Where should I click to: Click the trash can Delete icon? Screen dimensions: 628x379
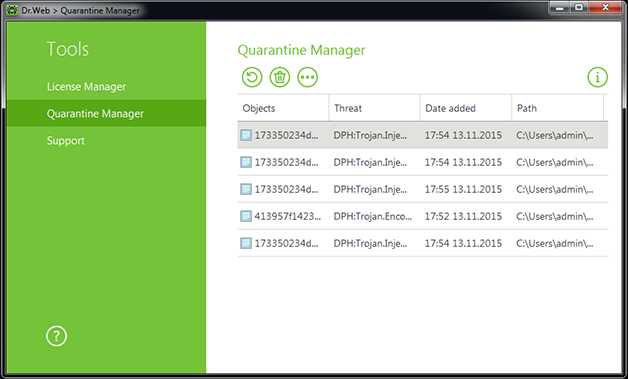(280, 77)
